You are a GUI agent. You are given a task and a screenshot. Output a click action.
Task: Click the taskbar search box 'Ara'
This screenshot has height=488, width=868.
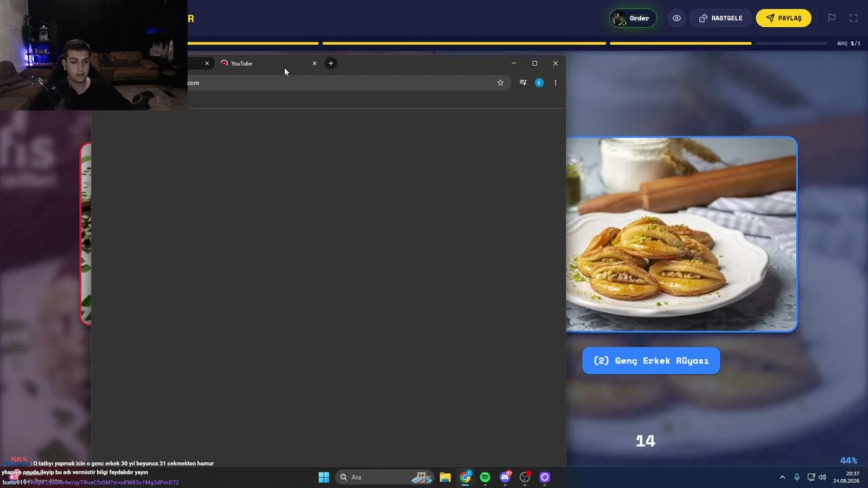pos(384,477)
